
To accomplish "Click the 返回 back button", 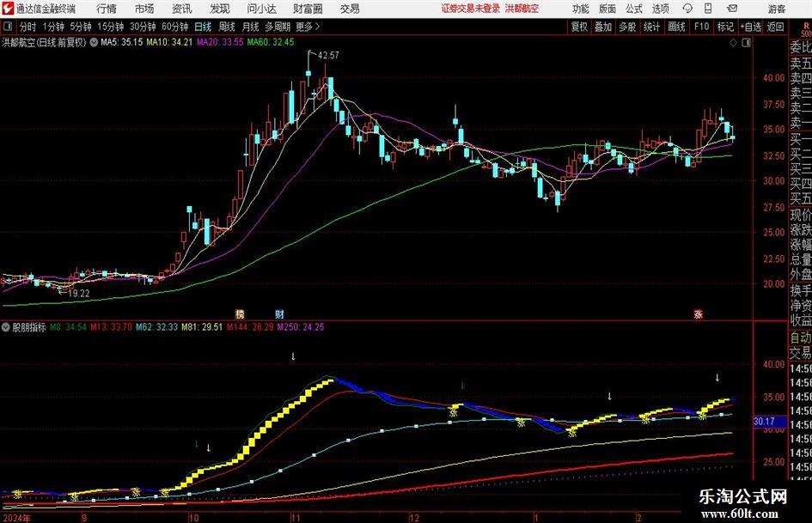I will click(775, 27).
